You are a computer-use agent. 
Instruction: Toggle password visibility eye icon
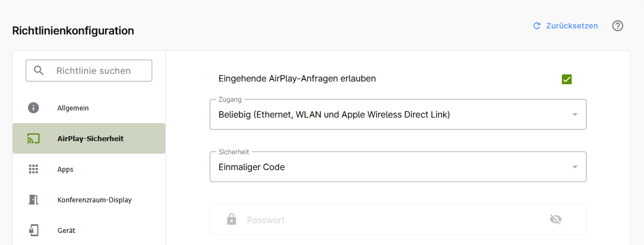pos(556,219)
